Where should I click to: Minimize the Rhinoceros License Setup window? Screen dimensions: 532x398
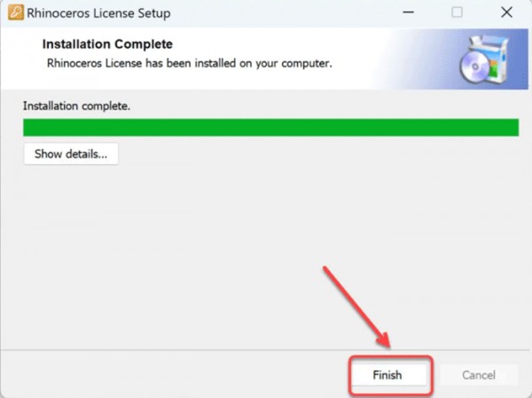(x=408, y=12)
